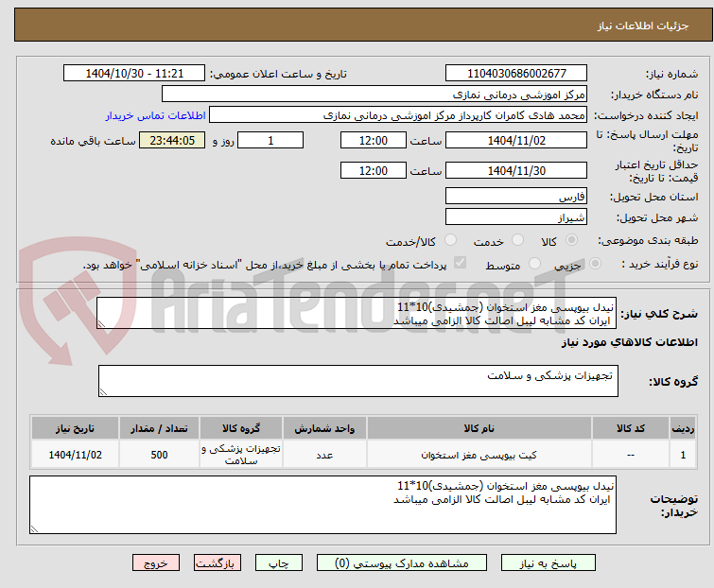The width and height of the screenshot is (714, 588).
Task: Click the اطلاعات کالاهای مورد نیاز section heading
Action: tap(629, 342)
